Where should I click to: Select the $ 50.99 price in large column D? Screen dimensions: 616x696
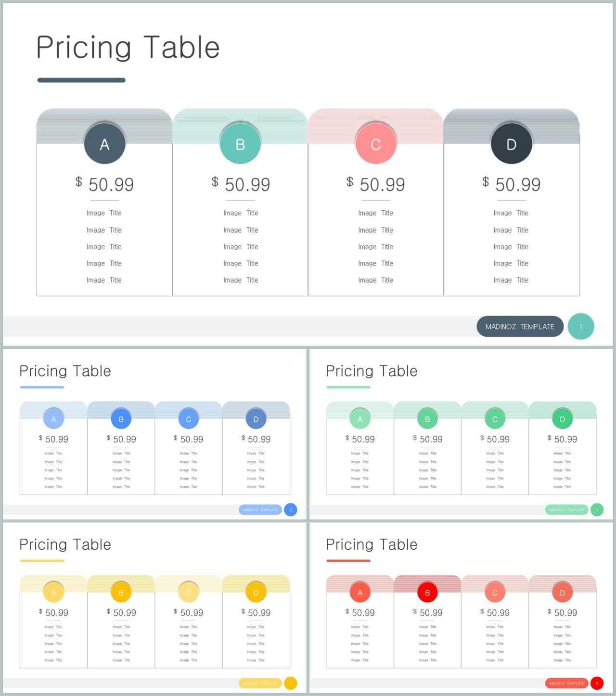[511, 184]
